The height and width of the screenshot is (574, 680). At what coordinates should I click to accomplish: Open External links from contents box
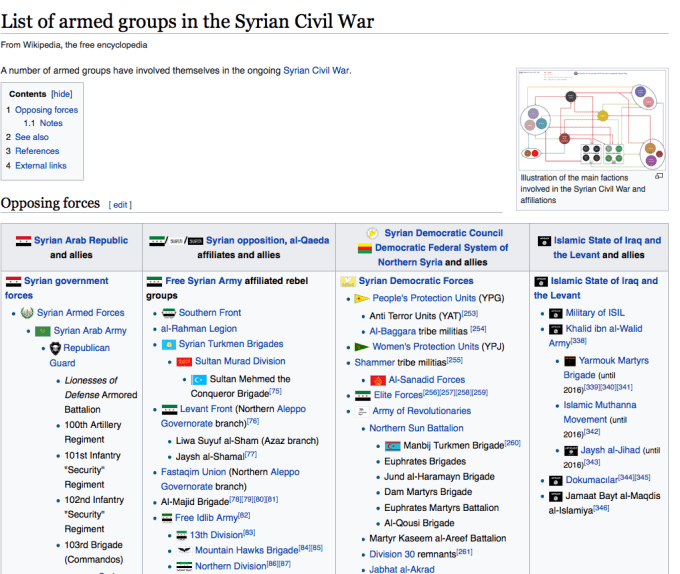click(x=41, y=165)
